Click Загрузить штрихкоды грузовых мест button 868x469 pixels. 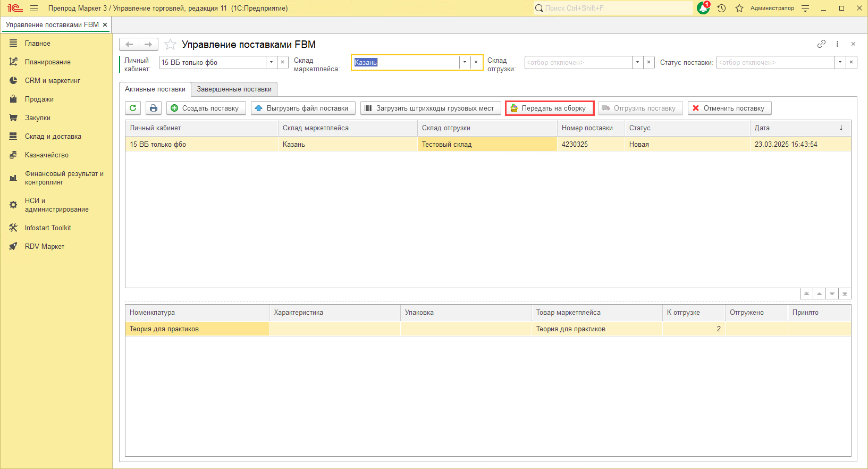(x=431, y=108)
